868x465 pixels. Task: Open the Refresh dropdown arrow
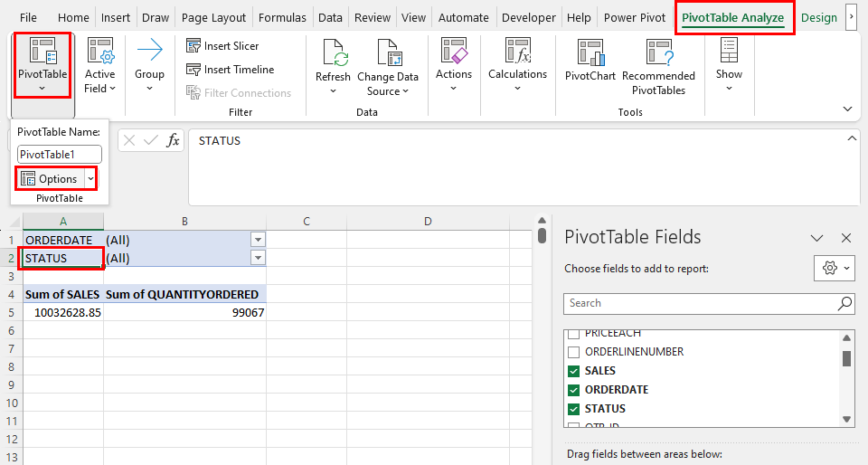333,90
